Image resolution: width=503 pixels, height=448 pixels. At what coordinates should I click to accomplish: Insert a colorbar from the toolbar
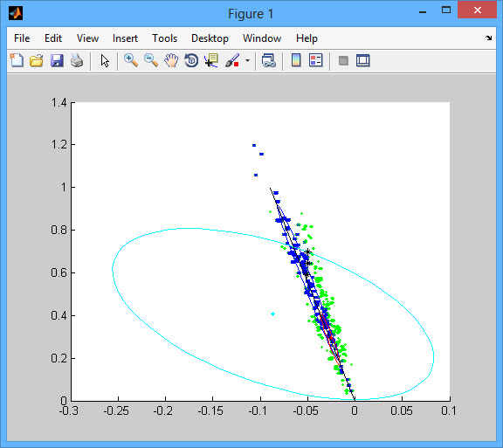pyautogui.click(x=296, y=60)
